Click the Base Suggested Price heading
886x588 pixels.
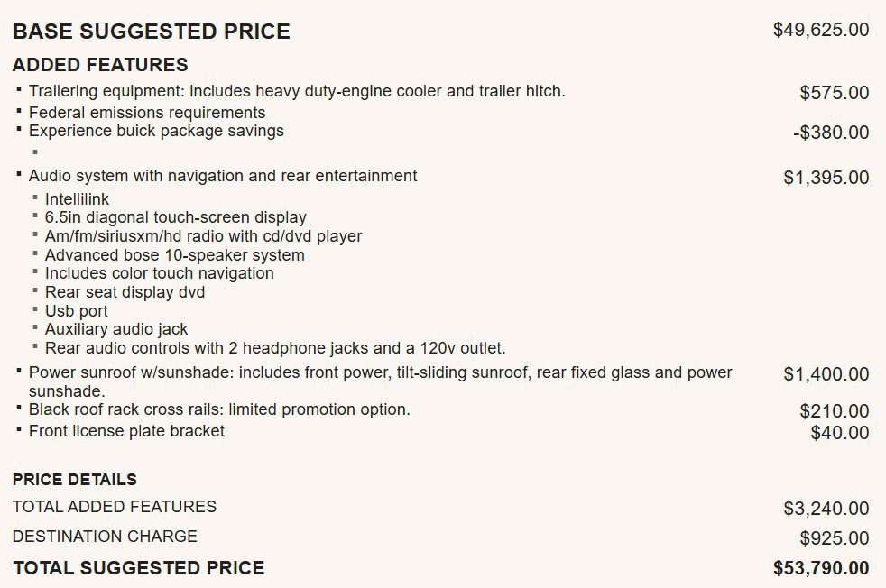tap(152, 31)
